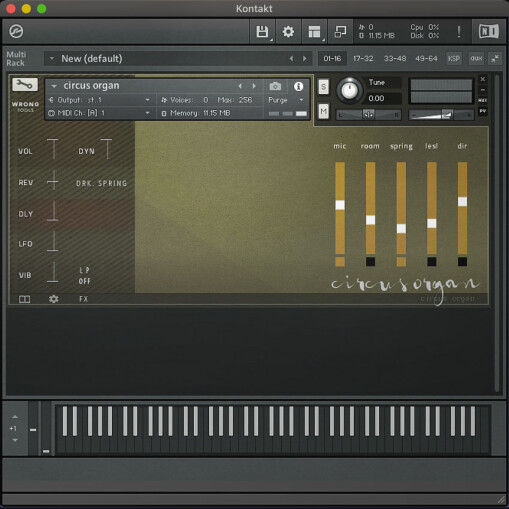Screen dimensions: 509x509
Task: Show the instrument info icon
Action: click(298, 86)
